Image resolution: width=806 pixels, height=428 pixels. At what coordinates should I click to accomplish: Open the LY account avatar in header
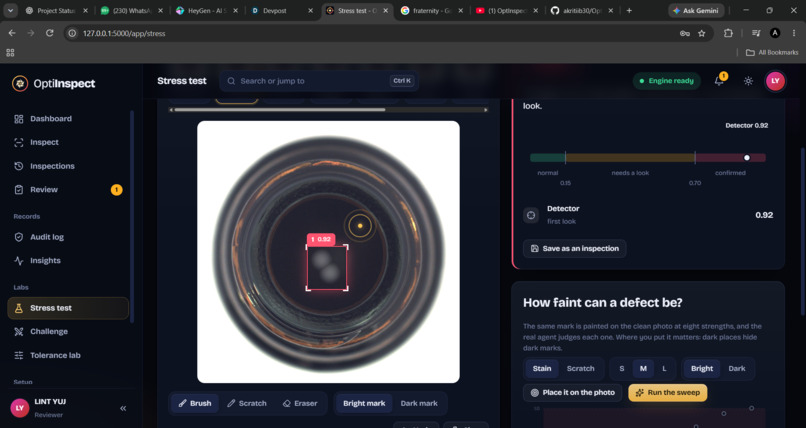pyautogui.click(x=775, y=81)
